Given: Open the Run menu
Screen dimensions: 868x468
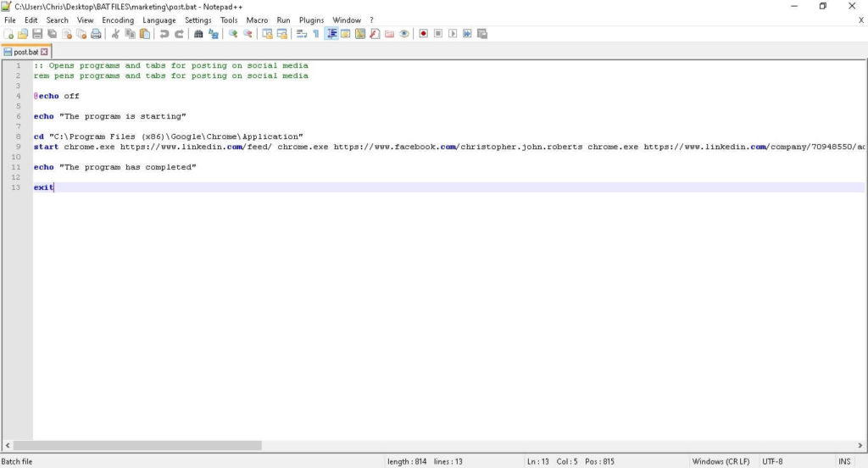Looking at the screenshot, I should pos(283,20).
